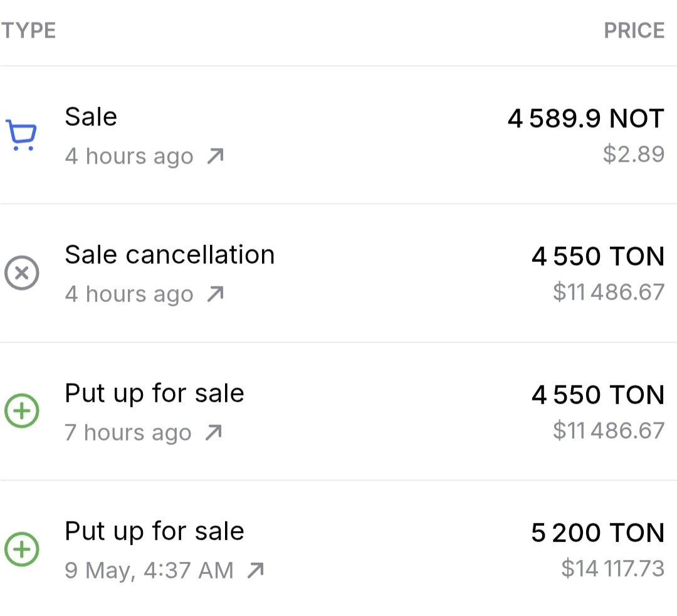
Task: Click the green plus icon beside 5 200 TON listing
Action: click(x=21, y=549)
